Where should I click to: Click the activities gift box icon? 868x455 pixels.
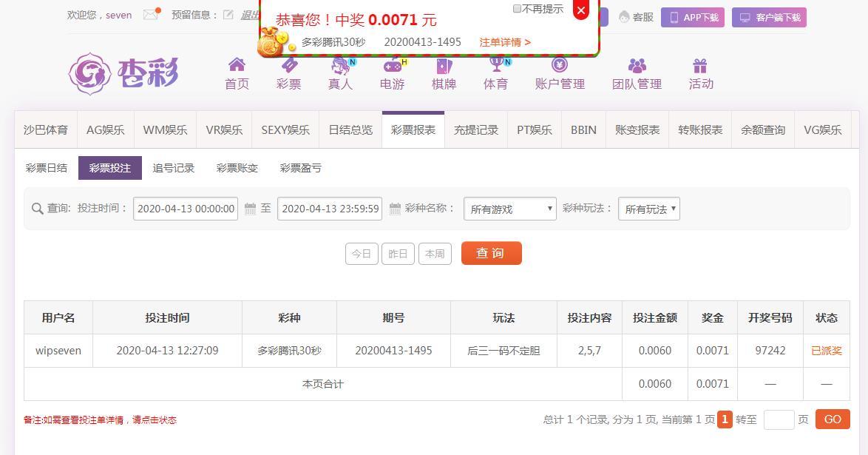click(x=700, y=66)
